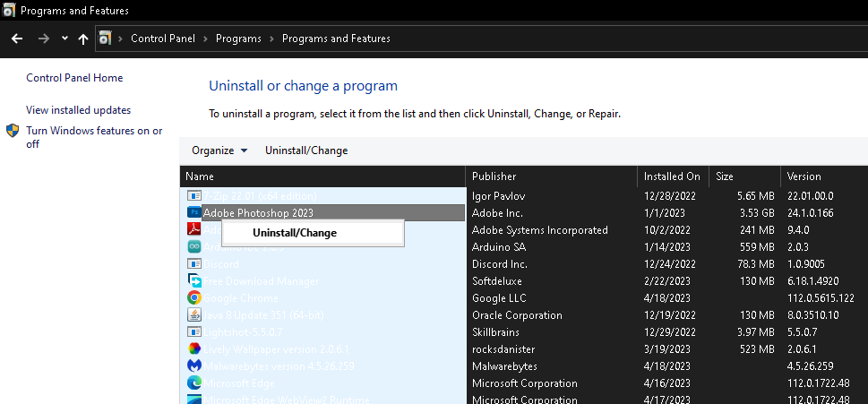
Task: Click the Igor Pavlov publisher cell
Action: click(x=499, y=196)
